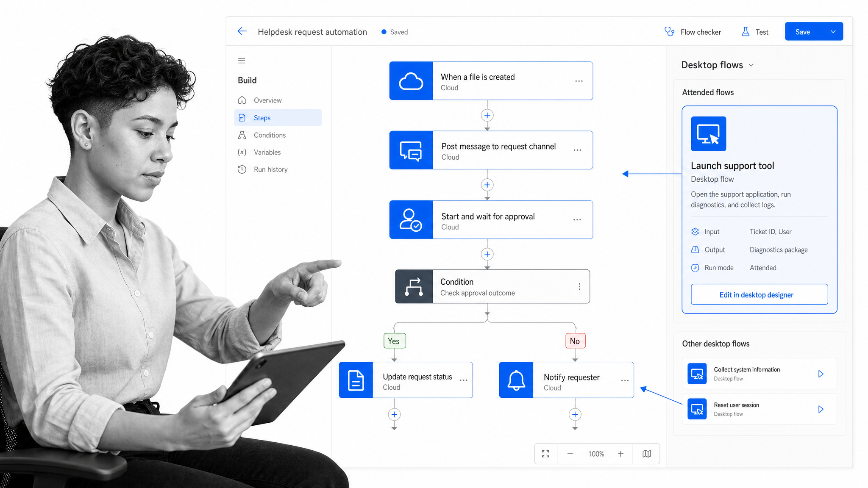Select Overview in the Build menu
Viewport: 868px width, 488px height.
pyautogui.click(x=278, y=100)
